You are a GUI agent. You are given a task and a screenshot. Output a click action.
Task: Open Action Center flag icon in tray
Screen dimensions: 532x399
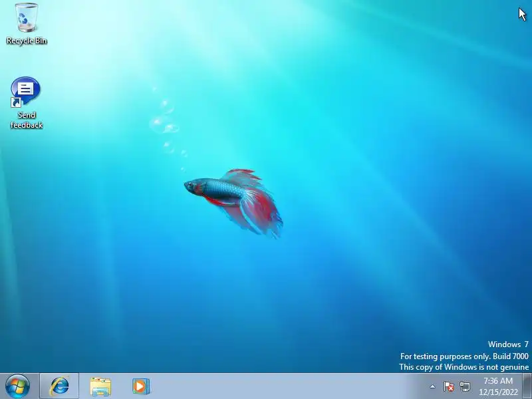click(x=448, y=386)
